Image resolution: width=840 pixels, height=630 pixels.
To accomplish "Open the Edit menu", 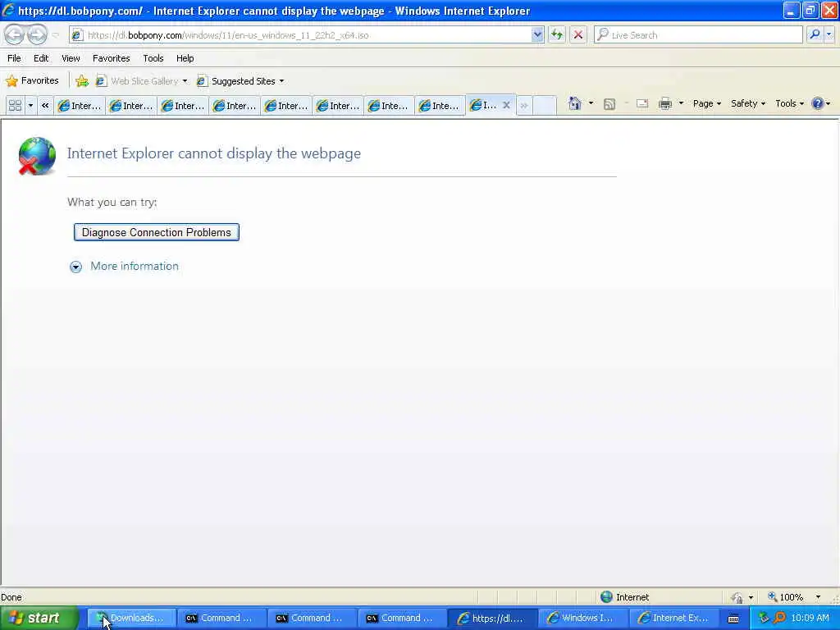I will [x=41, y=58].
